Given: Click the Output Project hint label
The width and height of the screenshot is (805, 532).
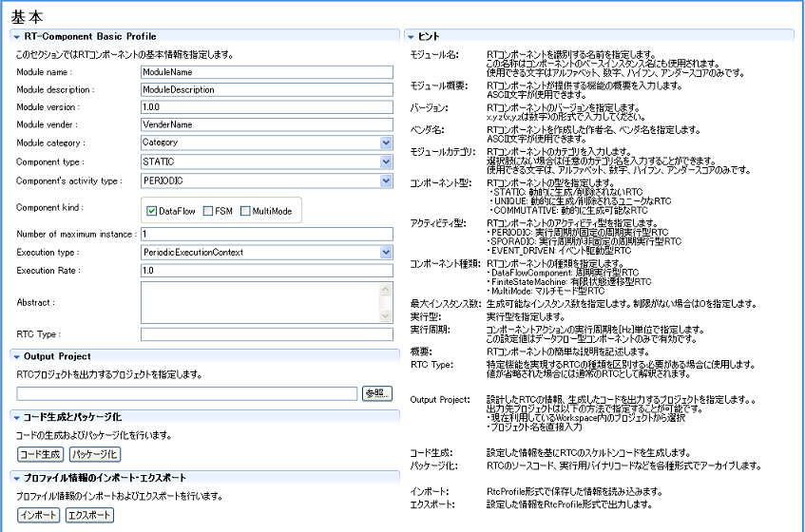Looking at the screenshot, I should click(x=440, y=400).
